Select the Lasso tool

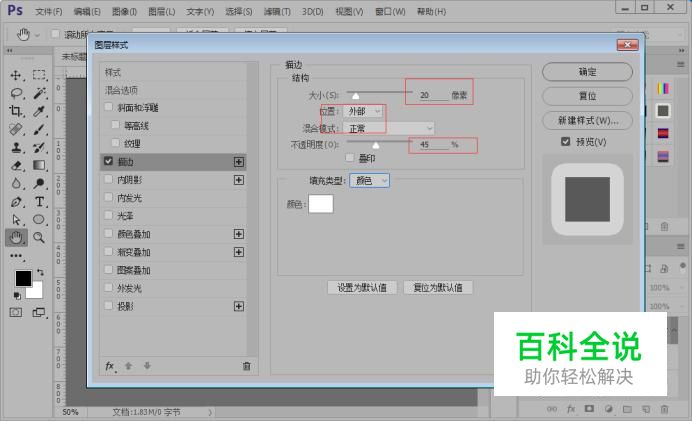click(x=16, y=93)
